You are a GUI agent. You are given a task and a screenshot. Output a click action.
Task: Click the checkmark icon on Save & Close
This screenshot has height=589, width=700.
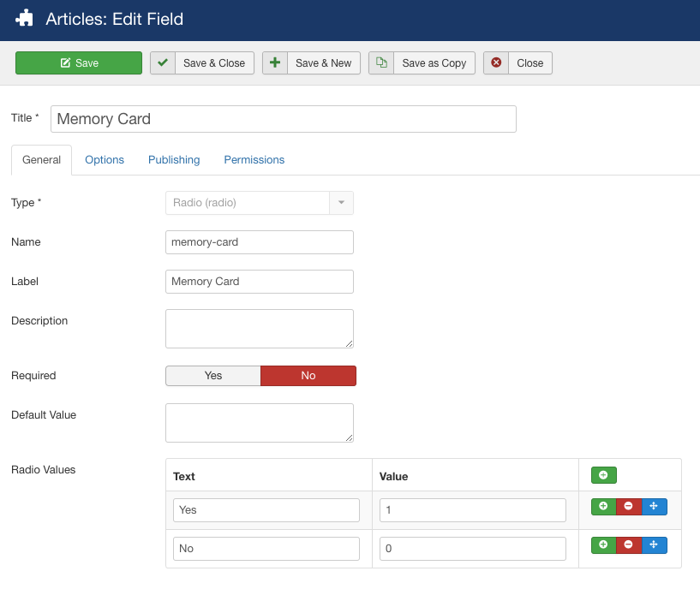point(162,62)
